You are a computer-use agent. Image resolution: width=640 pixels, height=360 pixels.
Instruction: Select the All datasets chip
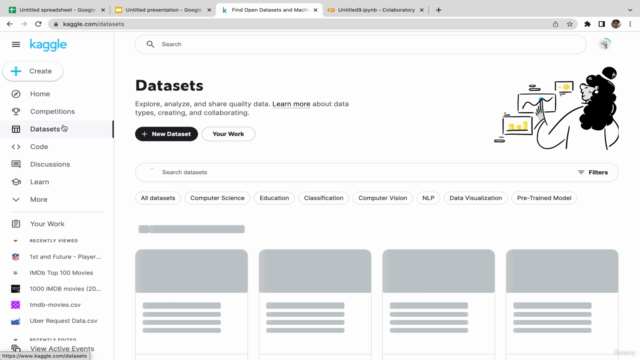coord(158,198)
